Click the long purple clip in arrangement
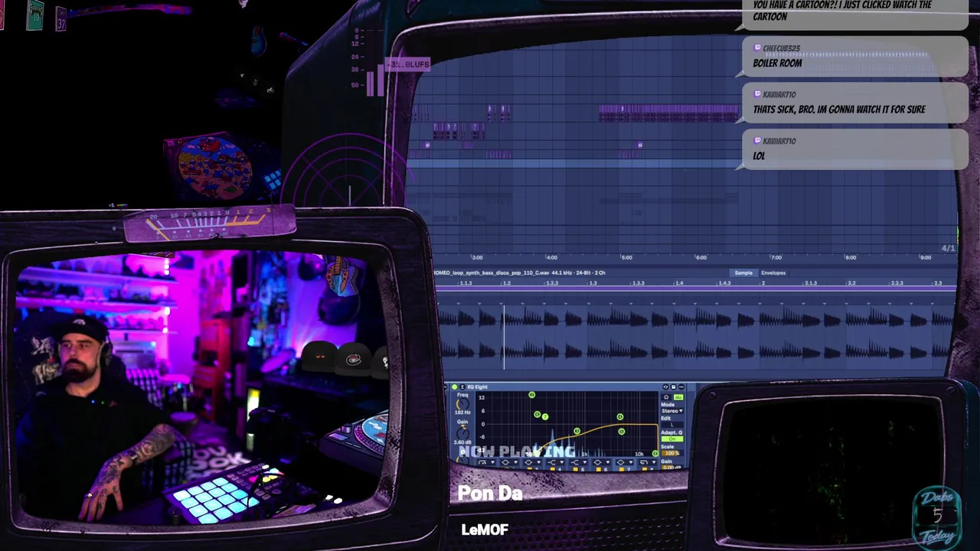980x551 pixels. click(668, 113)
